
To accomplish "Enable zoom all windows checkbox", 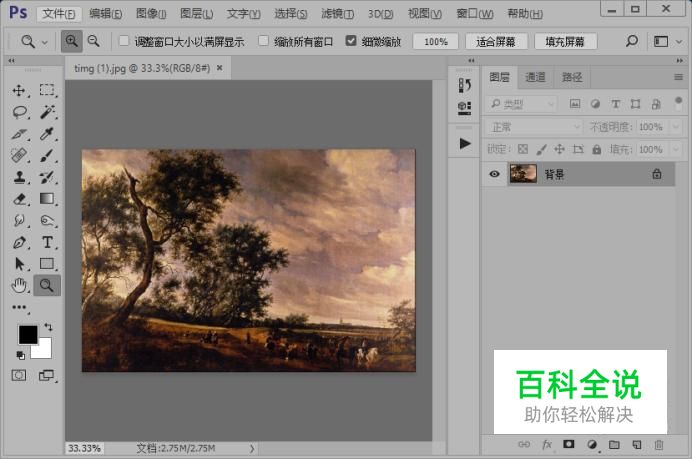I will pyautogui.click(x=263, y=41).
